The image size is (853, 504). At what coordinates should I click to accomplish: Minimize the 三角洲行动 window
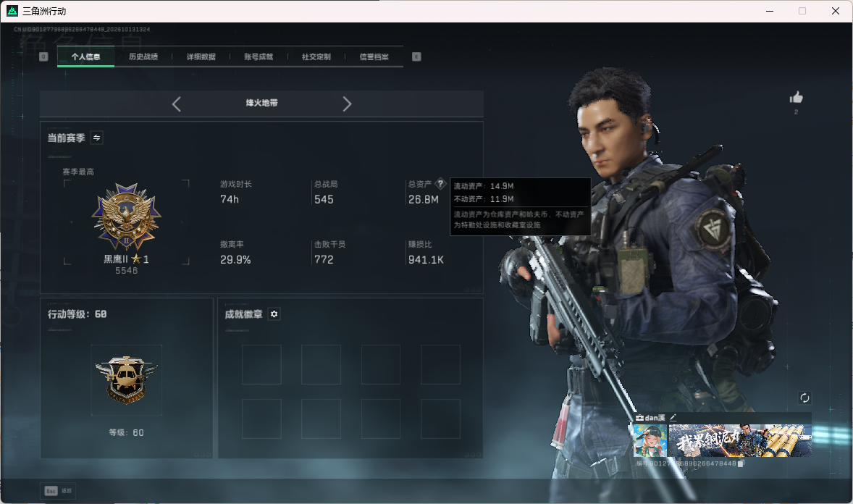770,11
